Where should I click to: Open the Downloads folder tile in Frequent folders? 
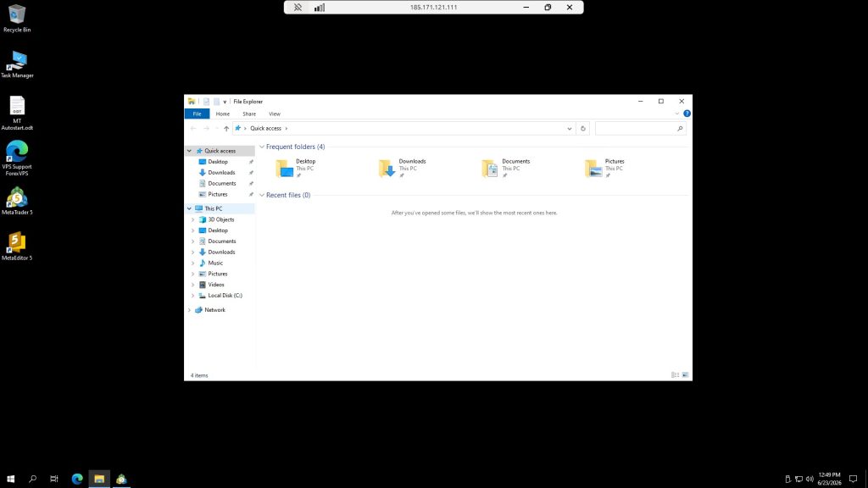tap(403, 168)
